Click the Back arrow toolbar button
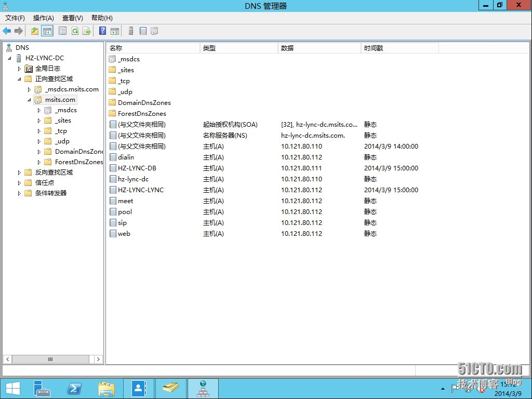Screen dimensions: 532x399 pos(7,31)
